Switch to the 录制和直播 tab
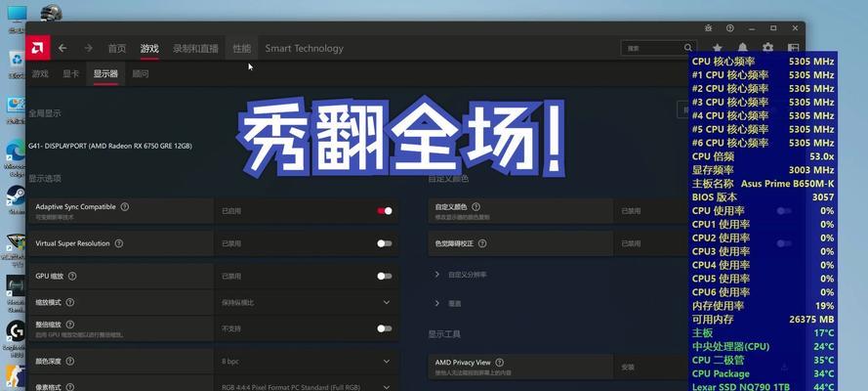This screenshot has height=391, width=868. click(x=195, y=48)
